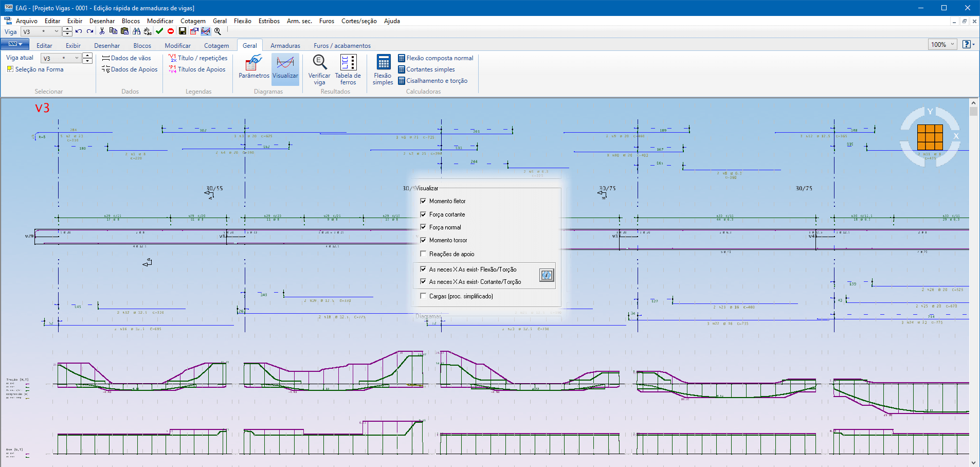
Task: Open the Ajuda menu
Action: [392, 21]
